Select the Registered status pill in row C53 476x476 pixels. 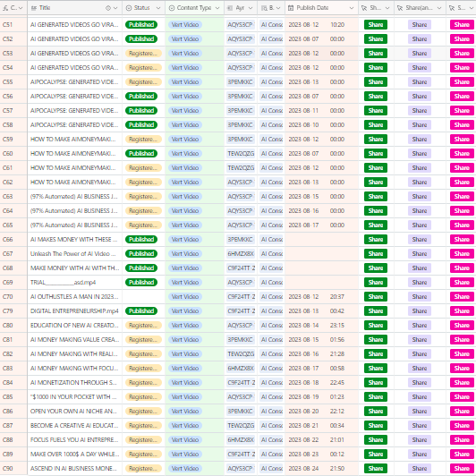(143, 54)
